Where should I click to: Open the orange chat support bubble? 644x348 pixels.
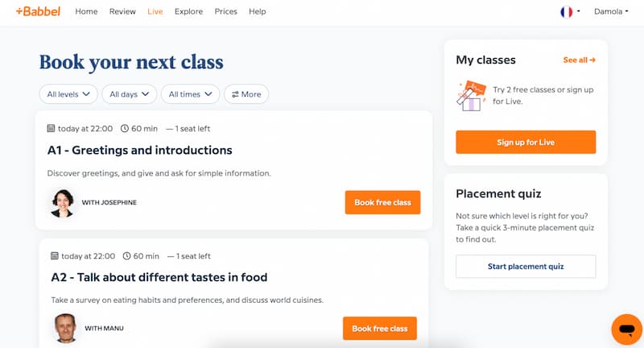[x=627, y=329]
